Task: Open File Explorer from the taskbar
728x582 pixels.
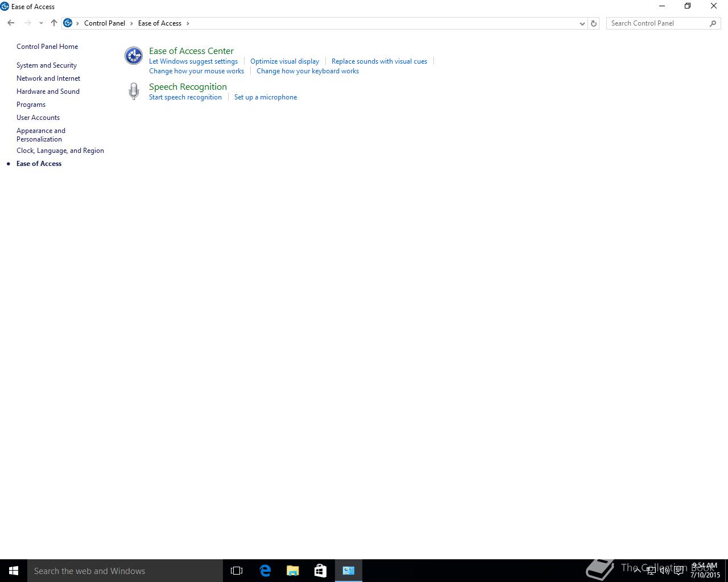Action: (293, 571)
